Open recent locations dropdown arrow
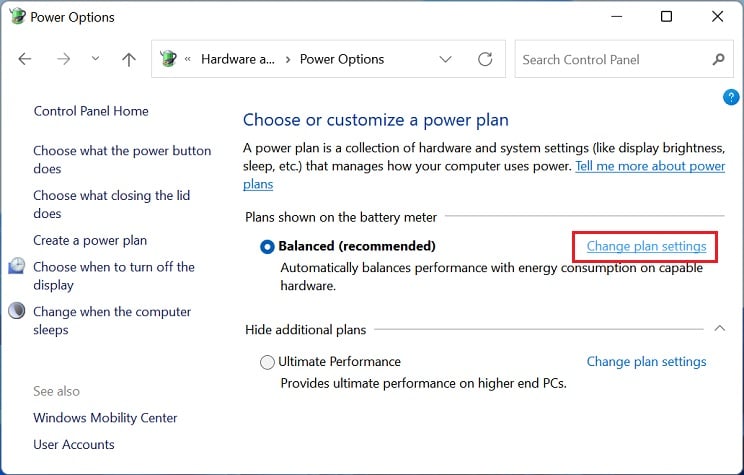This screenshot has height=475, width=744. click(x=95, y=59)
